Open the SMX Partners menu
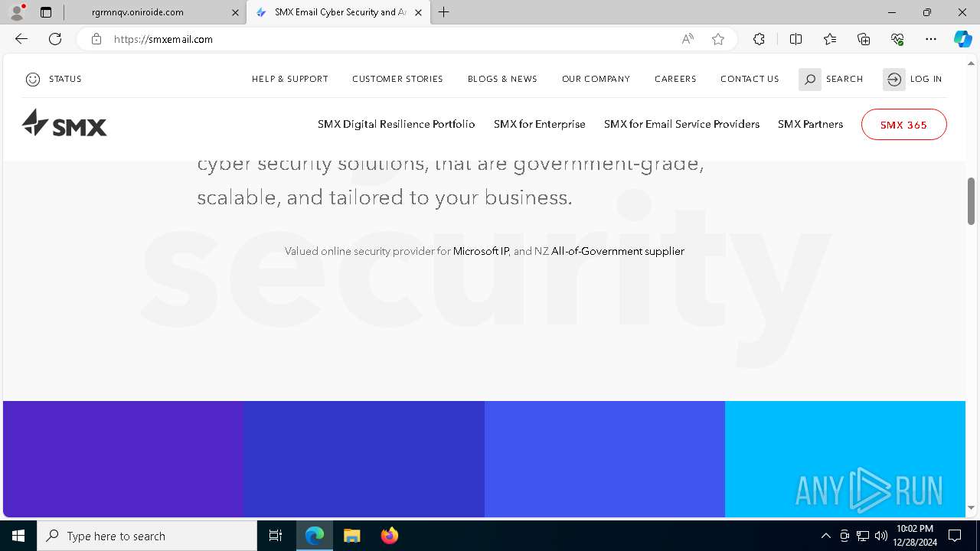 810,124
